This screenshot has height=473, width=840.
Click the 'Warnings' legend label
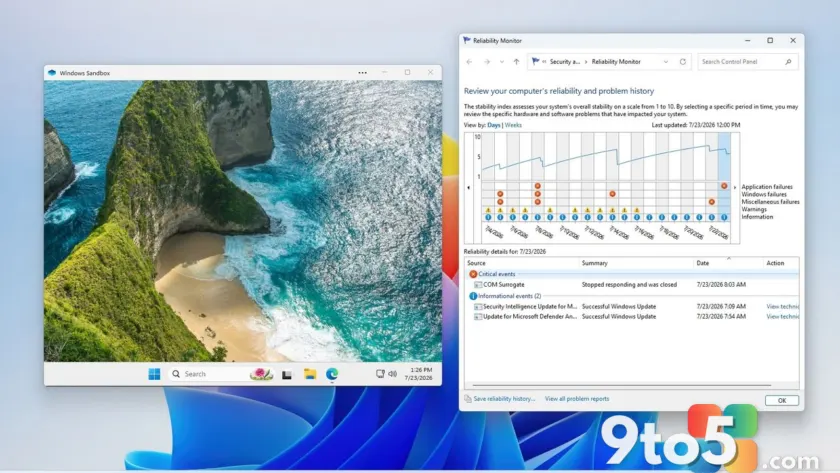coord(754,209)
